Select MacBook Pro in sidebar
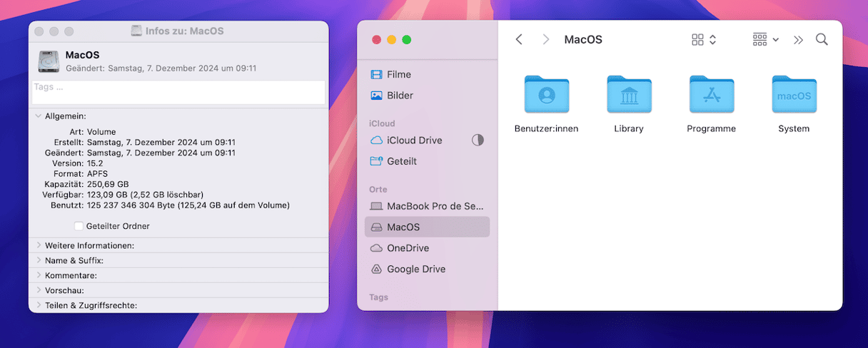868x348 pixels. pyautogui.click(x=427, y=206)
